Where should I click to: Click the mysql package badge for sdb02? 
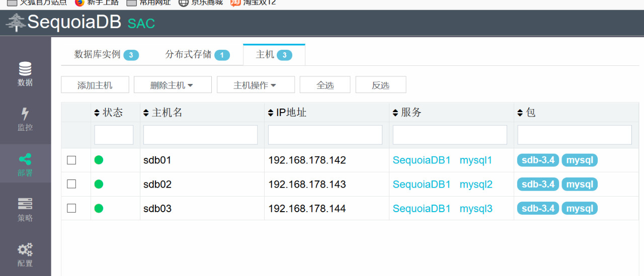click(x=580, y=185)
